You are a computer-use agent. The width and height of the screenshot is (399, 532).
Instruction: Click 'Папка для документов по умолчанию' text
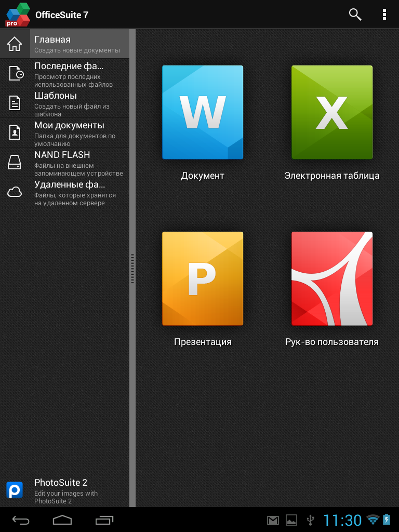tap(75, 139)
